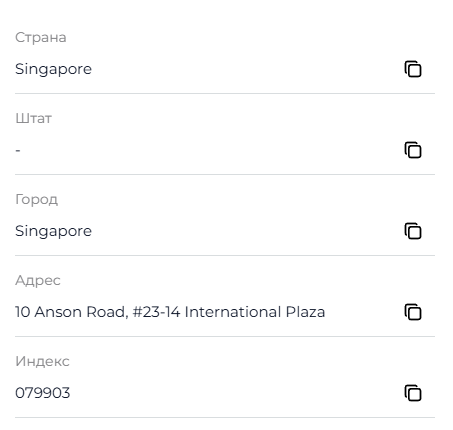
Task: Select the Singapore text under Город
Action: (53, 231)
